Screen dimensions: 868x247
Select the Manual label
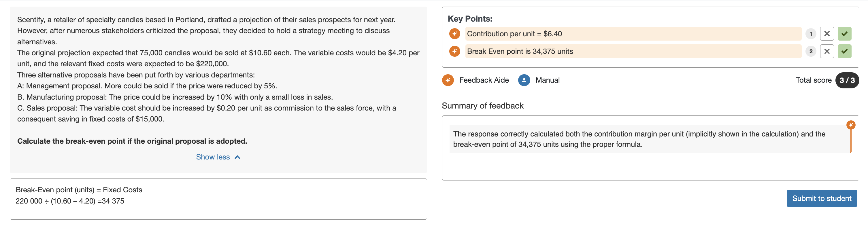(x=548, y=80)
